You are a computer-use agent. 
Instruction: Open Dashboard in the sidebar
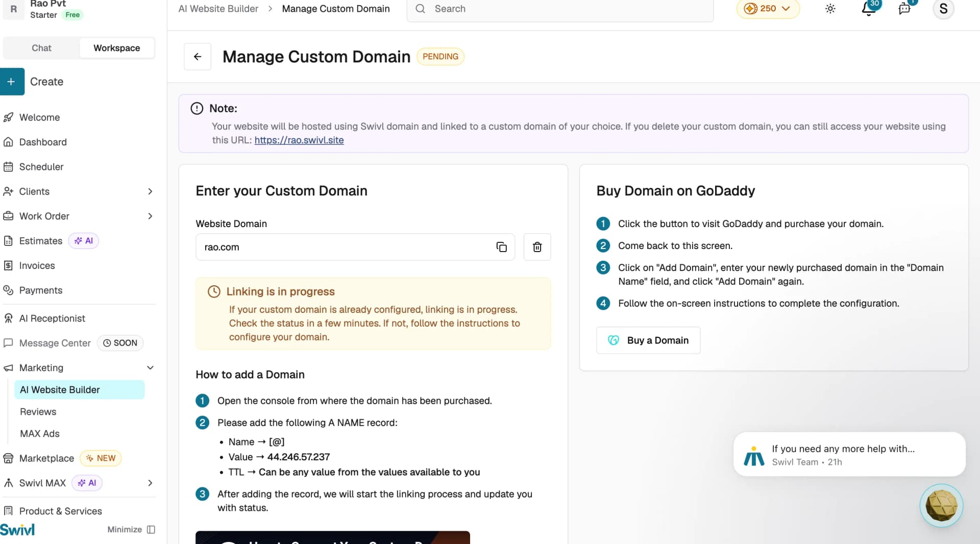(x=43, y=142)
